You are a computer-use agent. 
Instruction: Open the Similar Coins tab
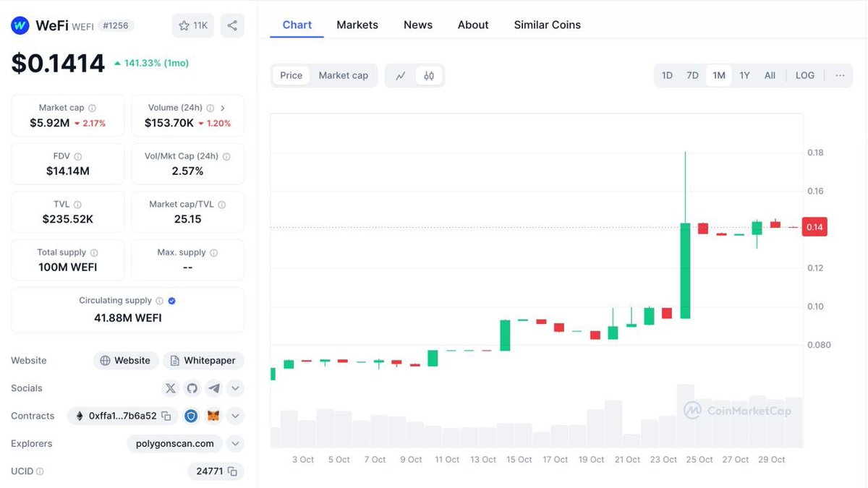pos(547,25)
